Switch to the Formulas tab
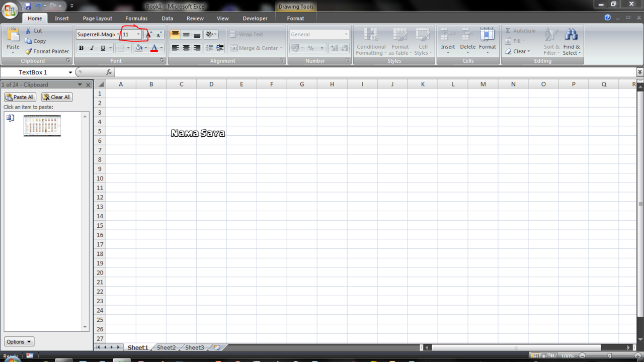The height and width of the screenshot is (362, 644). click(136, 18)
